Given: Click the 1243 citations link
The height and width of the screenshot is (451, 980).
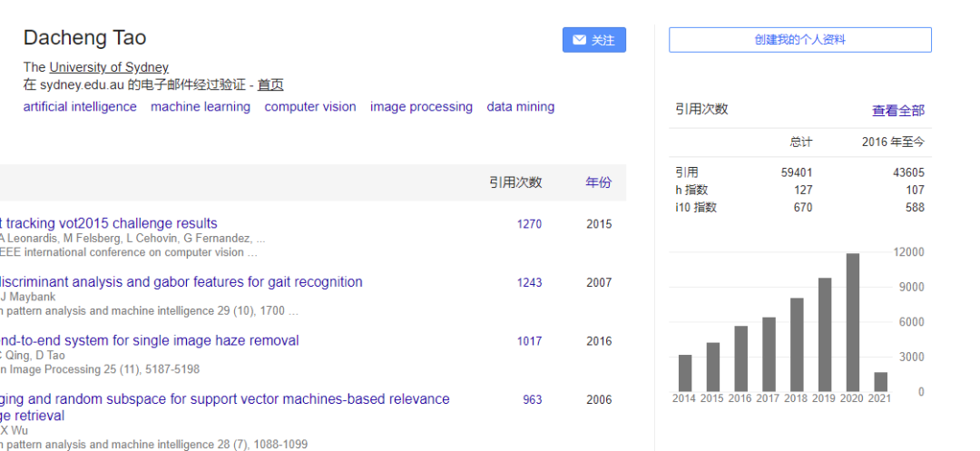Looking at the screenshot, I should pos(529,283).
